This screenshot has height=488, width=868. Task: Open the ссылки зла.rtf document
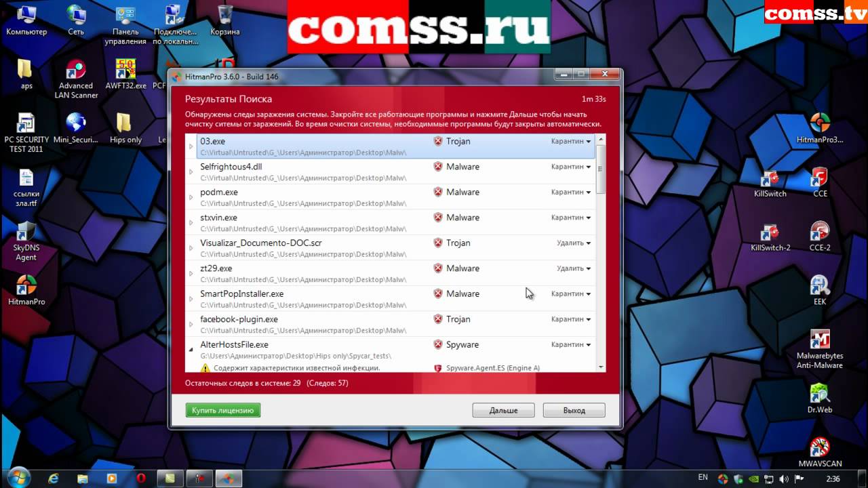point(26,187)
